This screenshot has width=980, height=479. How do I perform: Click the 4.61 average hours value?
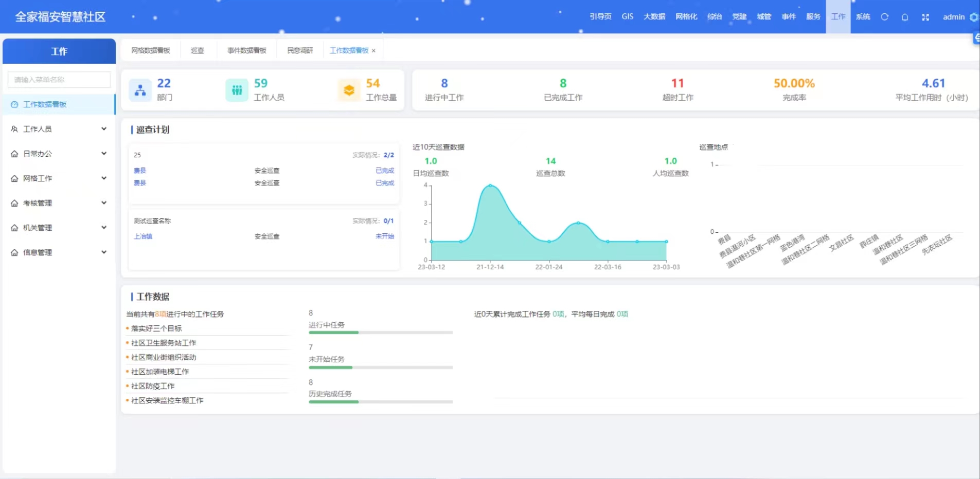click(x=933, y=83)
